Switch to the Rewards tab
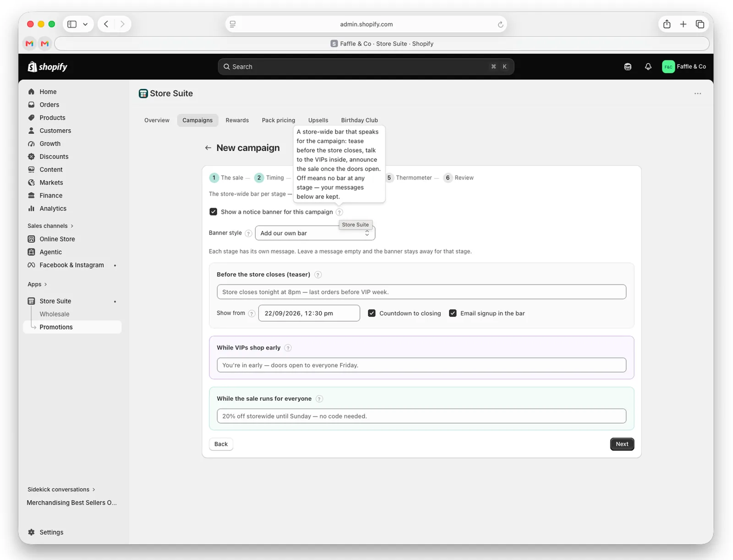 point(237,121)
